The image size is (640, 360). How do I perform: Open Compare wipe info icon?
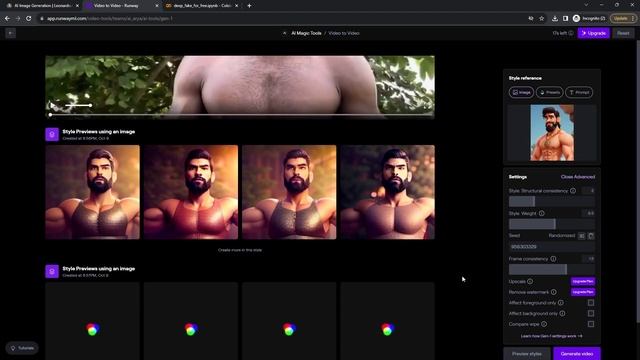[x=544, y=324]
